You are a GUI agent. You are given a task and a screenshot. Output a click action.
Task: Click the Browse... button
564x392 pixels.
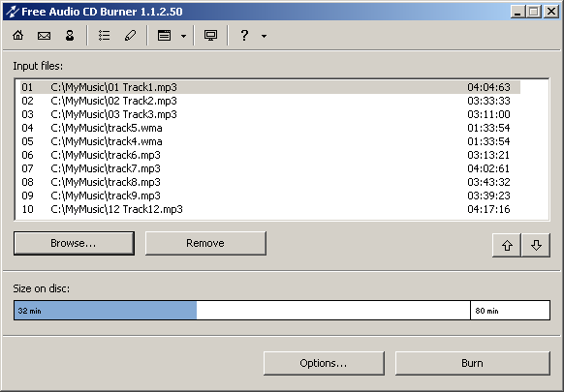pyautogui.click(x=74, y=243)
